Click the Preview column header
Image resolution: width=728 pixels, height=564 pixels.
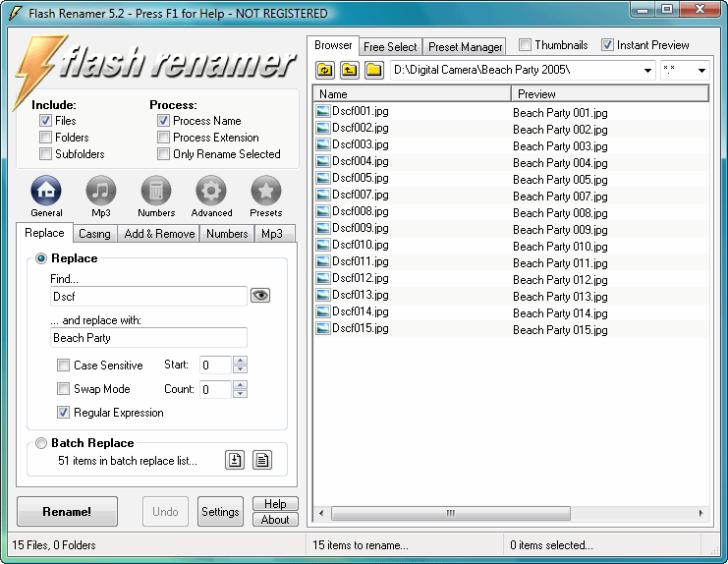pyautogui.click(x=610, y=93)
